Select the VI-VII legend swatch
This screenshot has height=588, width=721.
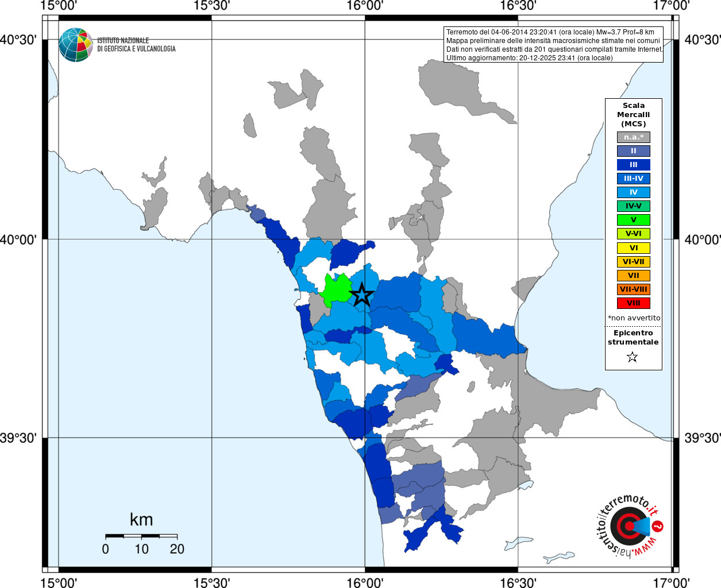click(x=634, y=262)
